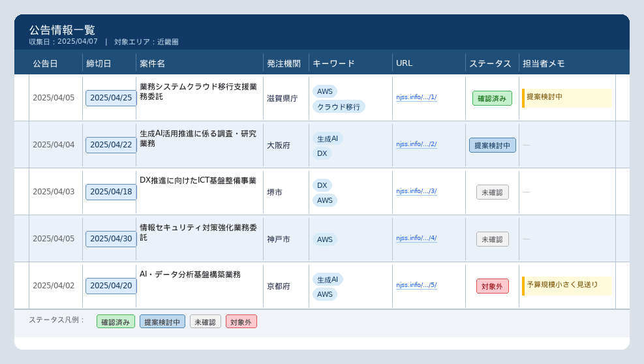Select deadline date 2025/04/30
Viewport: 644px width, 364px height.
(x=111, y=239)
